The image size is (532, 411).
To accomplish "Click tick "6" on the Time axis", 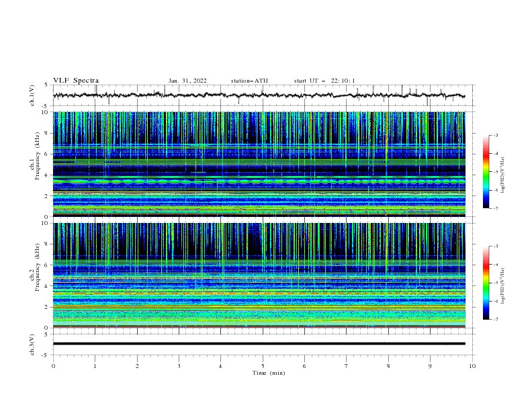I will [304, 366].
